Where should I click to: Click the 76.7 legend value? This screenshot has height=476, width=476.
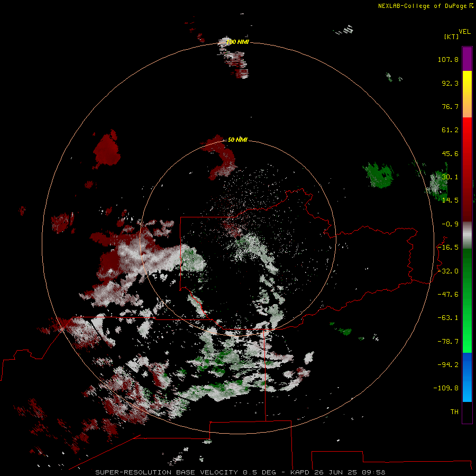450,106
